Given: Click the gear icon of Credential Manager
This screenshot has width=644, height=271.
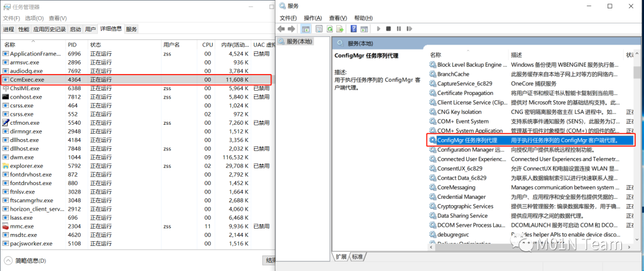Looking at the screenshot, I should [x=432, y=196].
